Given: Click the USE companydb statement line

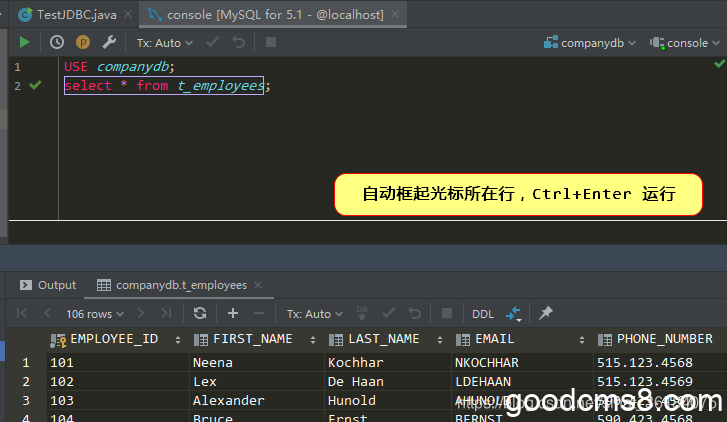Looking at the screenshot, I should [119, 67].
